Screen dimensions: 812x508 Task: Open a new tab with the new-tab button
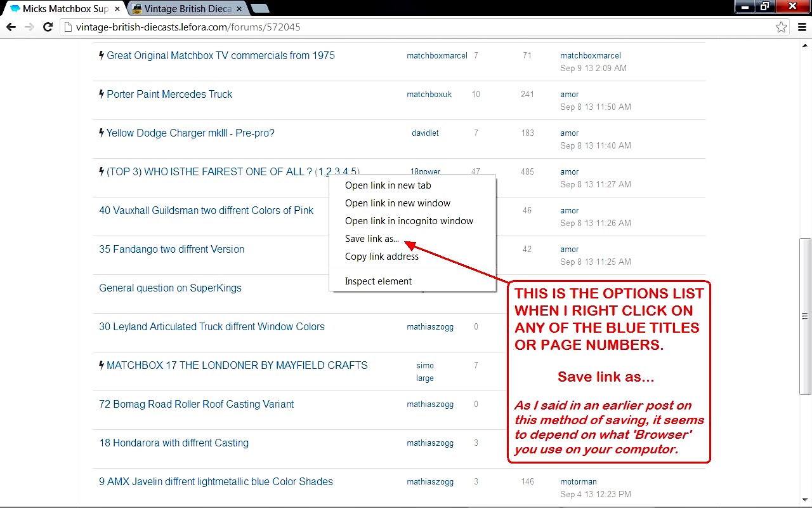[260, 9]
